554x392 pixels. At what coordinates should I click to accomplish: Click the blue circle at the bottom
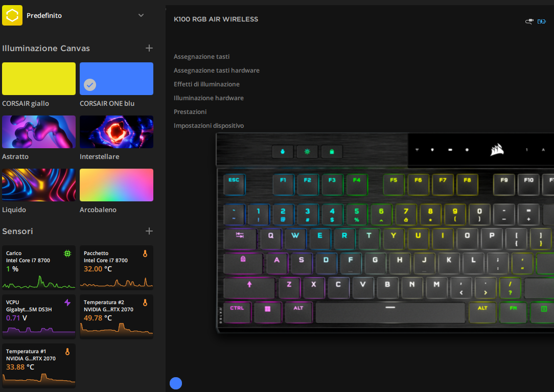[x=176, y=383]
